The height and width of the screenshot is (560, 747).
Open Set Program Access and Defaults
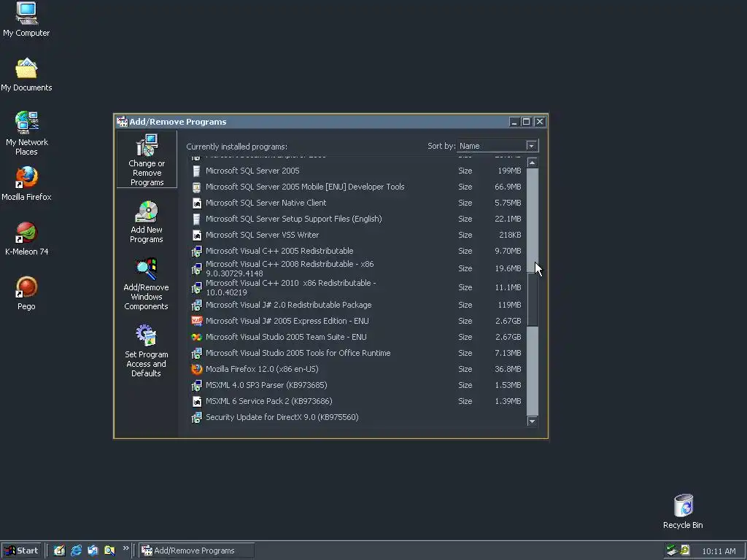tap(146, 351)
